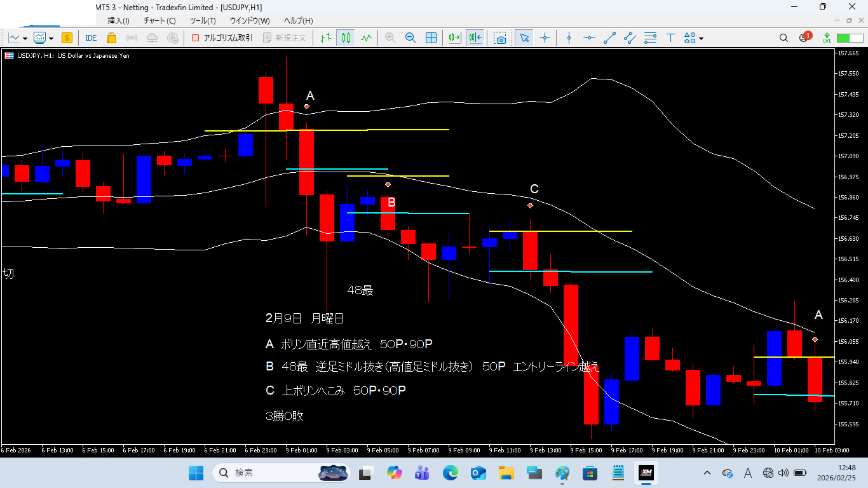
Task: Select the text label 3勝0敗
Action: pos(285,416)
